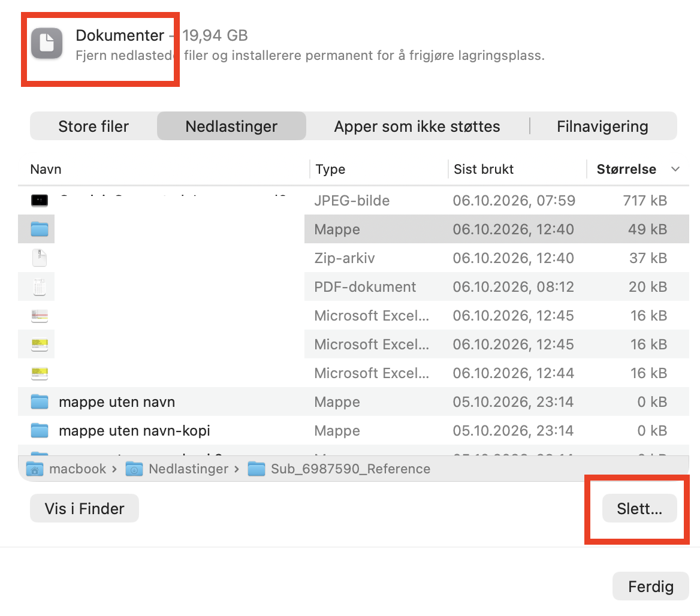The image size is (700, 616).
Task: Click the macbook home icon in path bar
Action: (x=35, y=469)
